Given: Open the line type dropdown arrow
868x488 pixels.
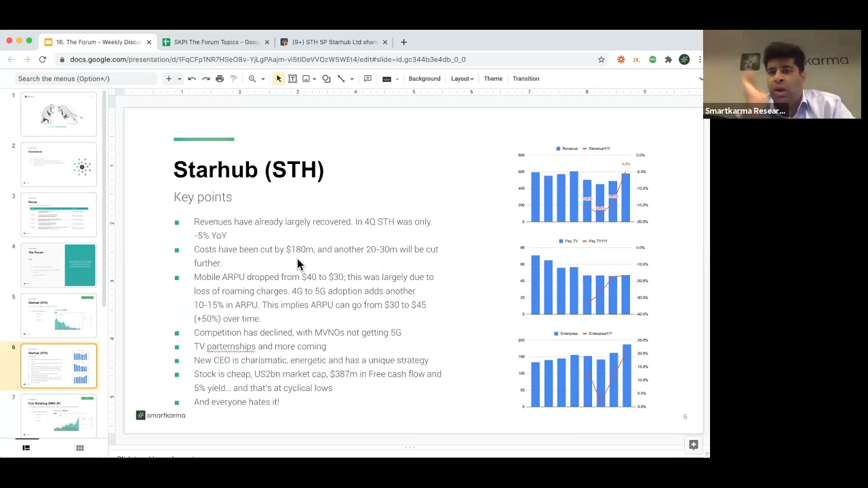Looking at the screenshot, I should 352,79.
